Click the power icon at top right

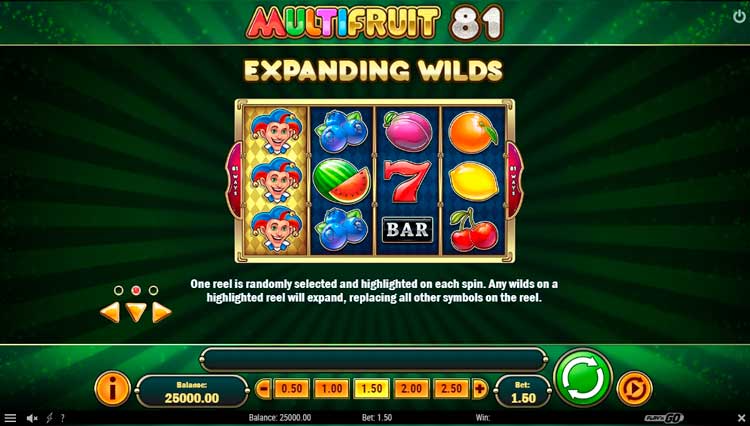(739, 17)
